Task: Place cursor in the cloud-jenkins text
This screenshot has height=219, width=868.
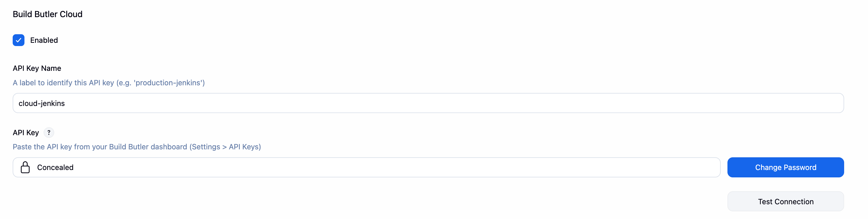Action: [42, 103]
